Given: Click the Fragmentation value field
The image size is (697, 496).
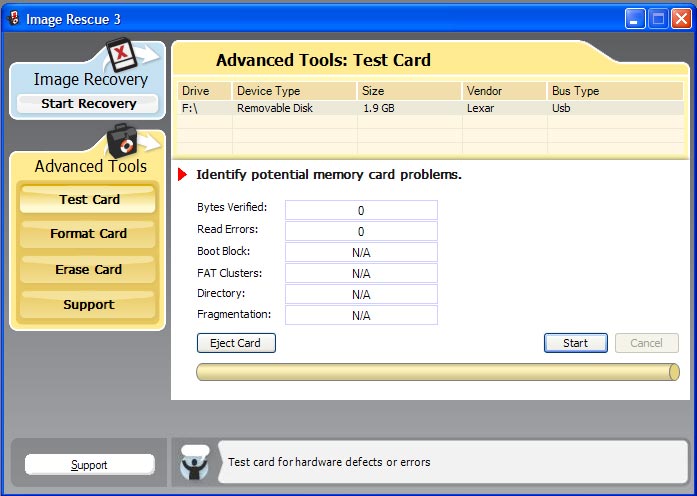Looking at the screenshot, I should [361, 315].
